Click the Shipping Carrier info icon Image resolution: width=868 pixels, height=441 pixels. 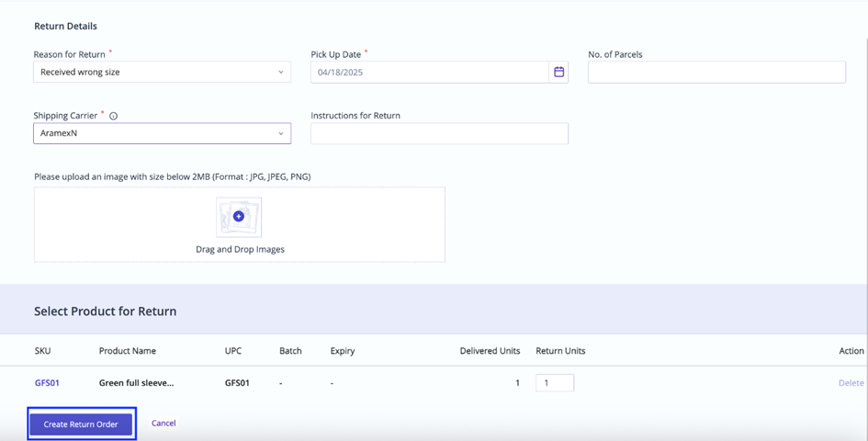click(x=114, y=117)
